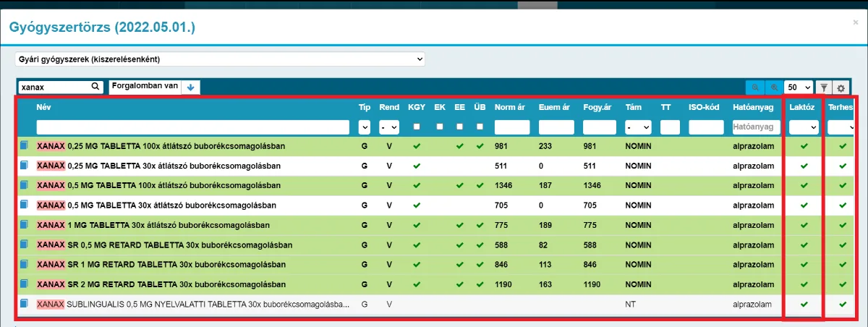Click ÜB checkmark in XANAX SR 1 MG row
The height and width of the screenshot is (327, 868).
click(x=479, y=265)
